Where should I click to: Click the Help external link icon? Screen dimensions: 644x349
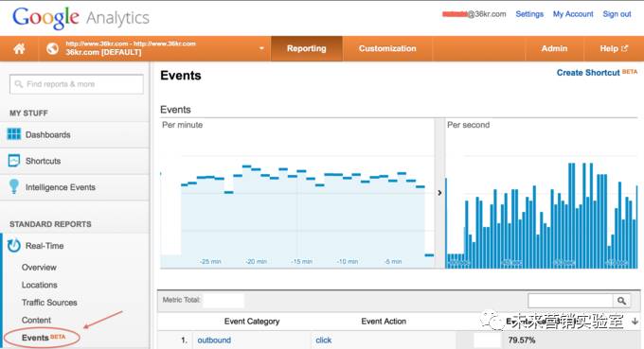click(x=625, y=48)
